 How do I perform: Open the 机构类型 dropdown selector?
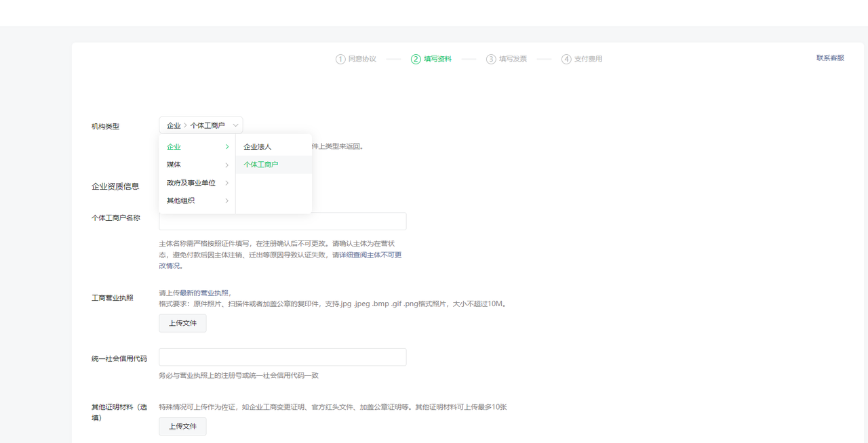tap(201, 125)
